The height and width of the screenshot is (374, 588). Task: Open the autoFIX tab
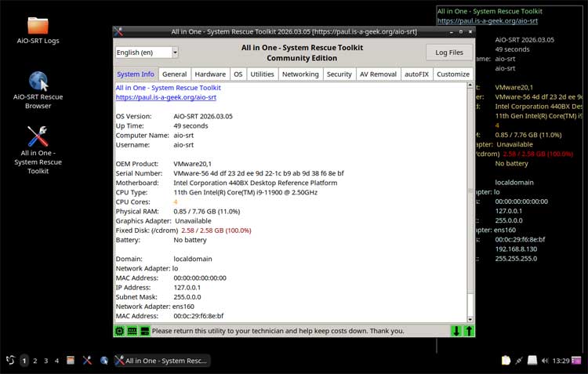tap(416, 74)
